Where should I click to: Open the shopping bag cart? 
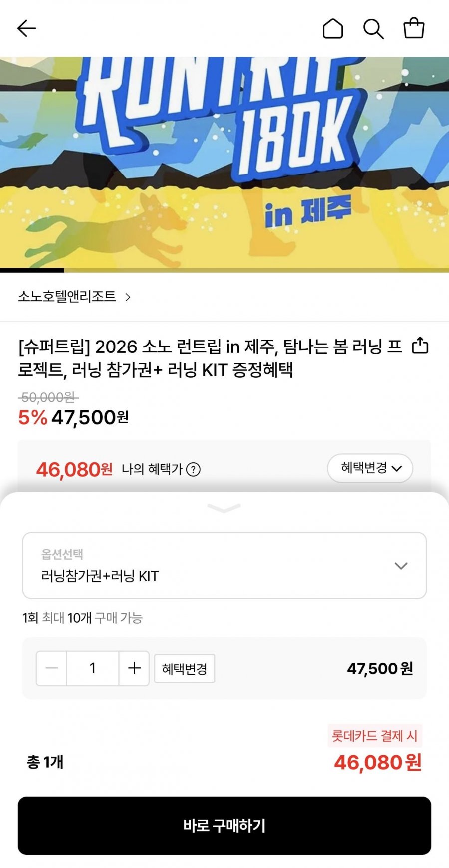414,28
